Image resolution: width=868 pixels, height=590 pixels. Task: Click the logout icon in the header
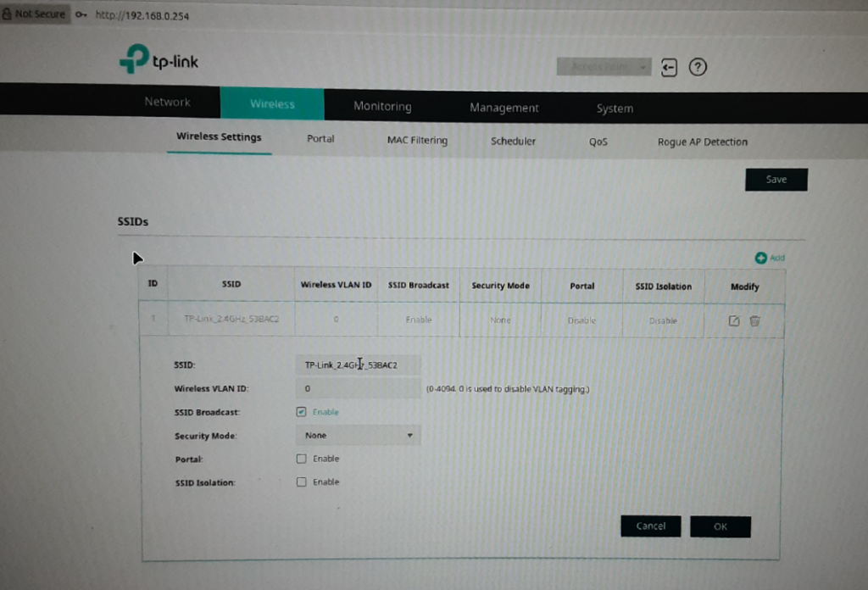(670, 68)
